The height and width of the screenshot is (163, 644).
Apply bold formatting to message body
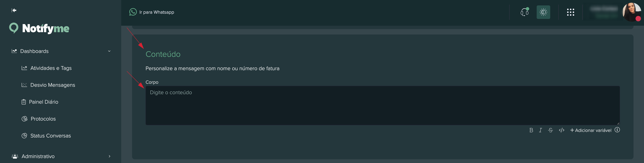(531, 130)
